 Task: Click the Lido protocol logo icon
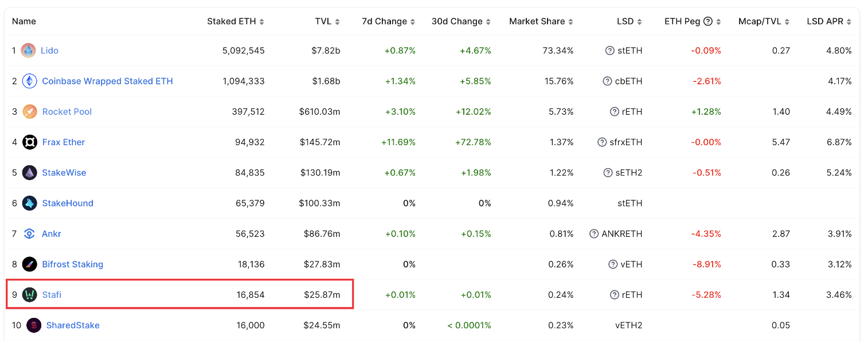28,50
